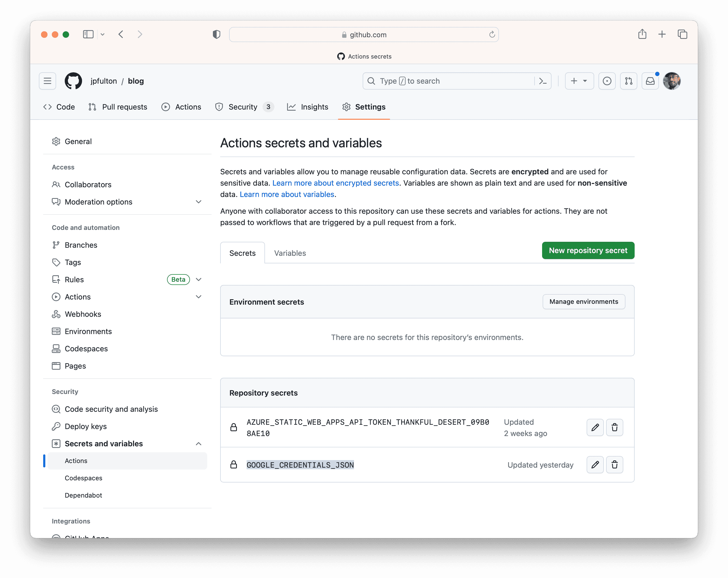Open jpfulton owner link
The image size is (728, 578).
click(x=104, y=81)
